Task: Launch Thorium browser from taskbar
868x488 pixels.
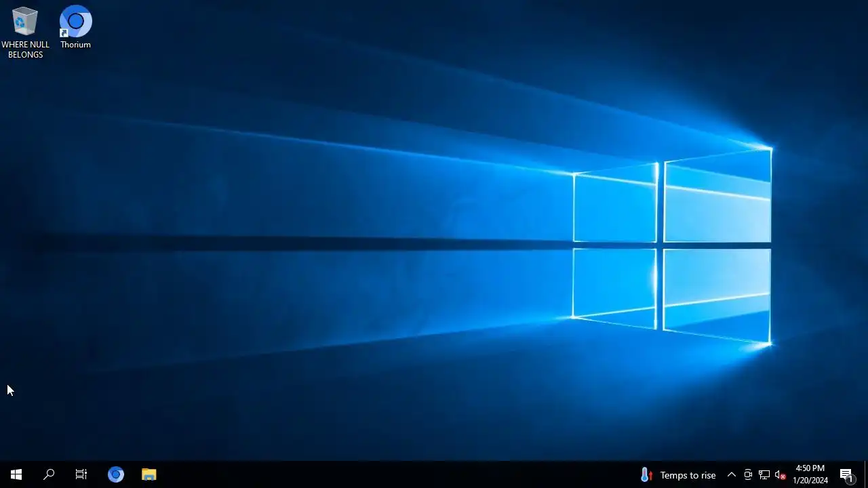Action: (x=116, y=474)
